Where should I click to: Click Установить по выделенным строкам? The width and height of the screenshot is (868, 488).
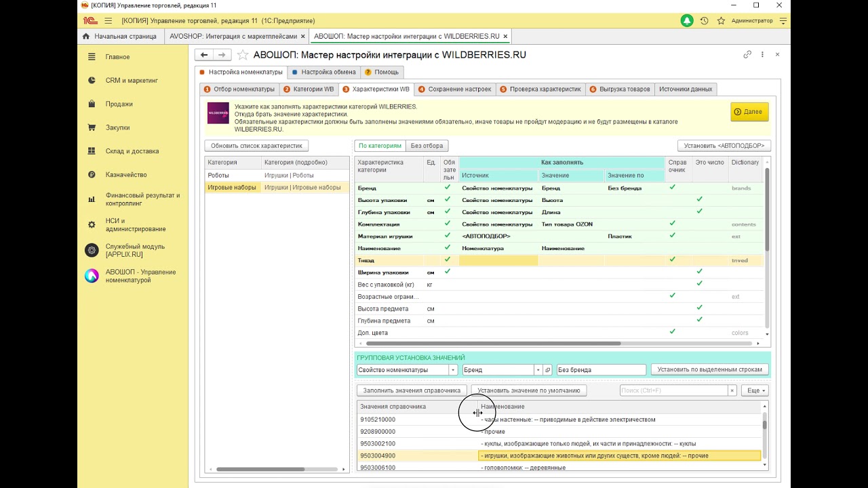[709, 370]
